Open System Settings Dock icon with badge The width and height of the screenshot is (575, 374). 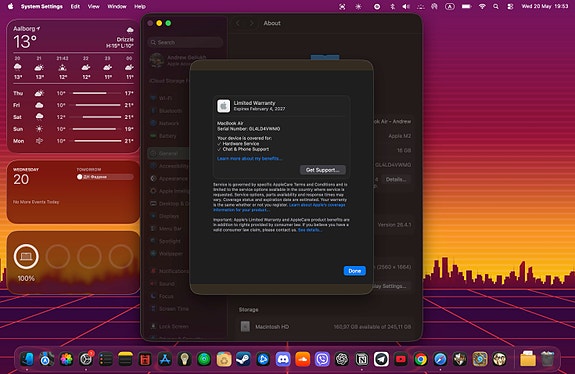coord(86,359)
